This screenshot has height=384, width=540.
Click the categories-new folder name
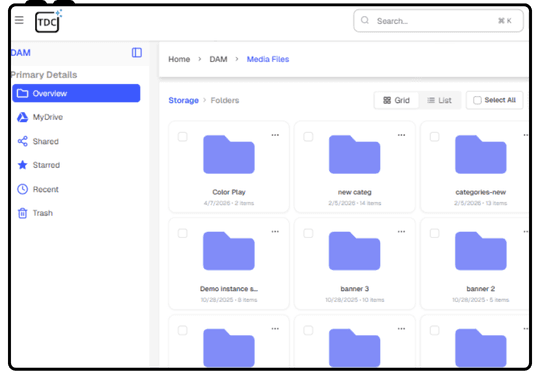481,192
